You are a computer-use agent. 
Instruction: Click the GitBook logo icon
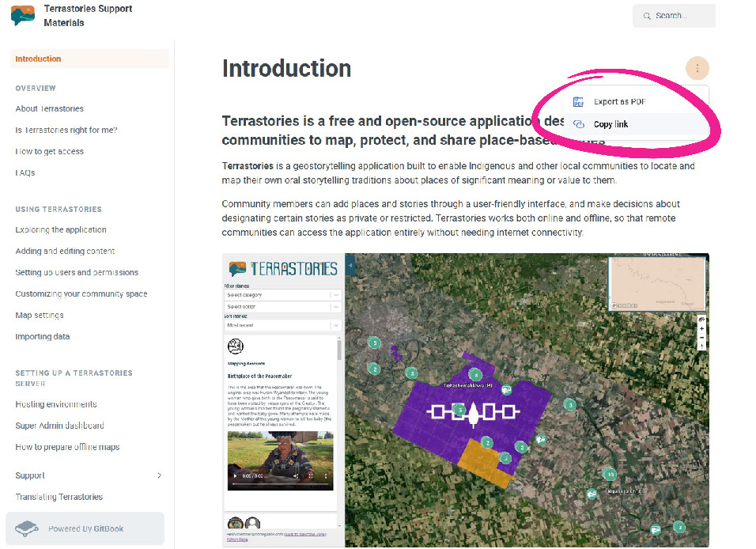[28, 528]
